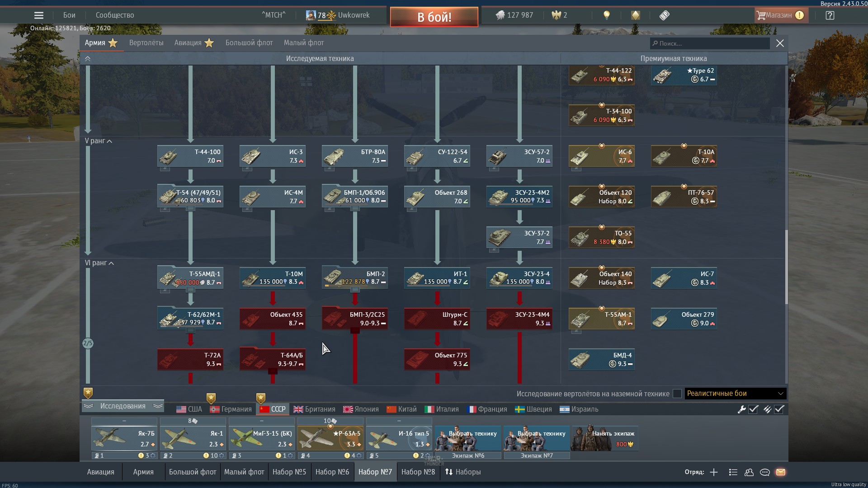Select premium БМД-4 vehicle card
The height and width of the screenshot is (488, 868).
pos(602,360)
